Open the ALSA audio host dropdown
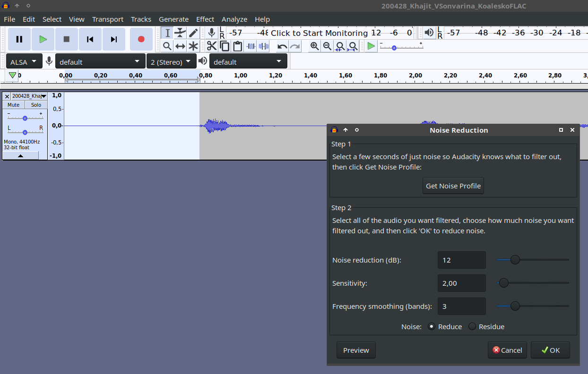The image size is (588, 374). [x=24, y=61]
